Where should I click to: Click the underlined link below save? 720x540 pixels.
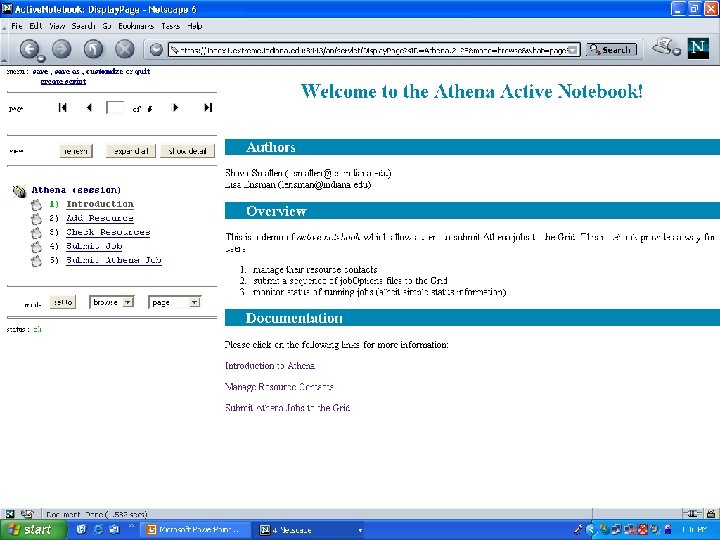(x=63, y=82)
